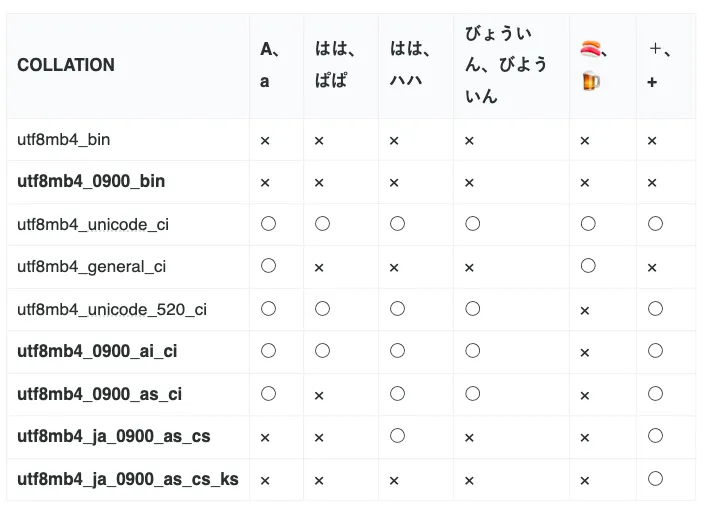
Task: Select the utf8mb4_unicode_520_ci row label
Action: [x=112, y=309]
